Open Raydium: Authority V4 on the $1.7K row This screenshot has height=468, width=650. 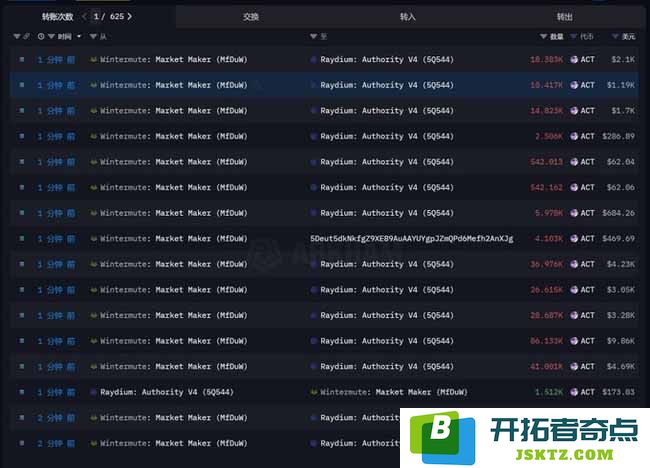click(387, 111)
